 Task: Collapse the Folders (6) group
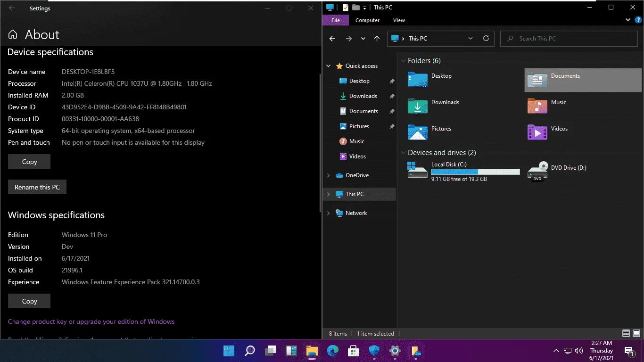pyautogui.click(x=404, y=61)
